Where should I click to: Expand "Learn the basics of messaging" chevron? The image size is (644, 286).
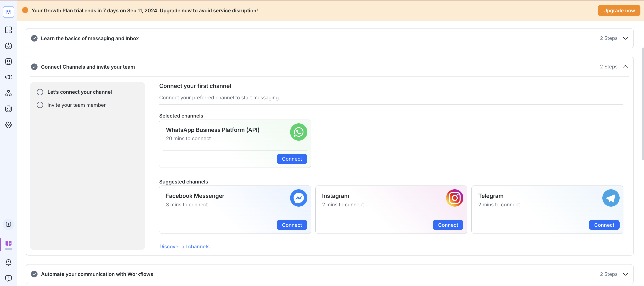coord(625,38)
